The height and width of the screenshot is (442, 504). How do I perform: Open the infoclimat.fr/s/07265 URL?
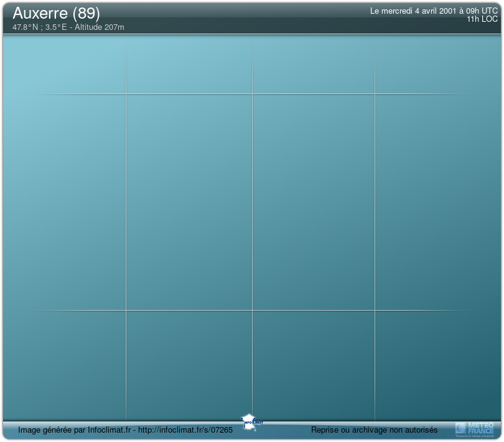click(185, 430)
